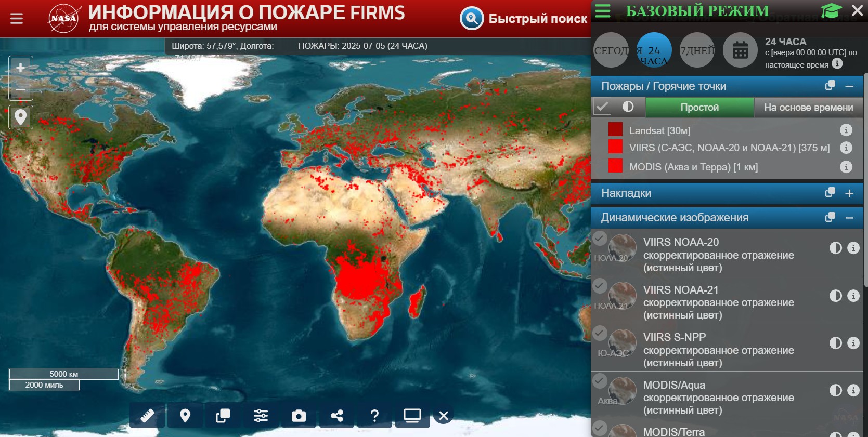Click the location marker button below zoom
The width and height of the screenshot is (868, 437).
click(21, 117)
